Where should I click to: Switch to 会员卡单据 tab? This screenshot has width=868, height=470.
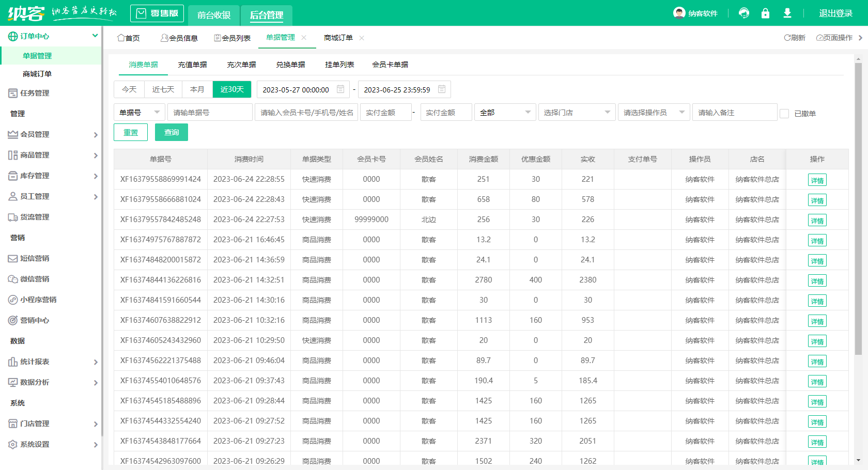[x=390, y=65]
